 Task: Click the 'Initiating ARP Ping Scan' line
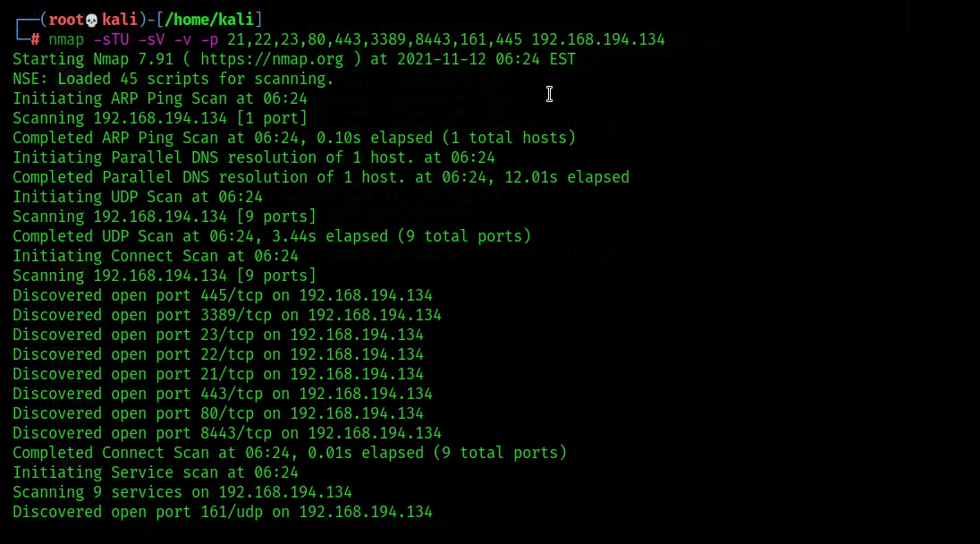(160, 98)
